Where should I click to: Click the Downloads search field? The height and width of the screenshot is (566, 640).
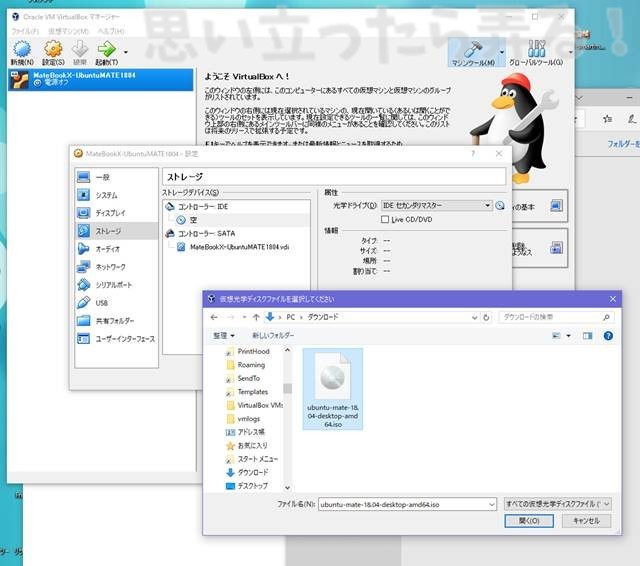tap(556, 317)
